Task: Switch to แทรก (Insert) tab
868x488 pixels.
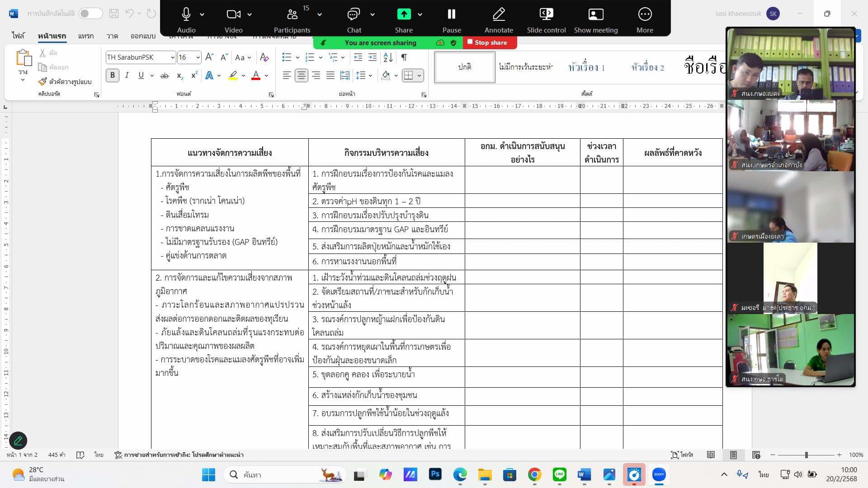Action: (86, 36)
